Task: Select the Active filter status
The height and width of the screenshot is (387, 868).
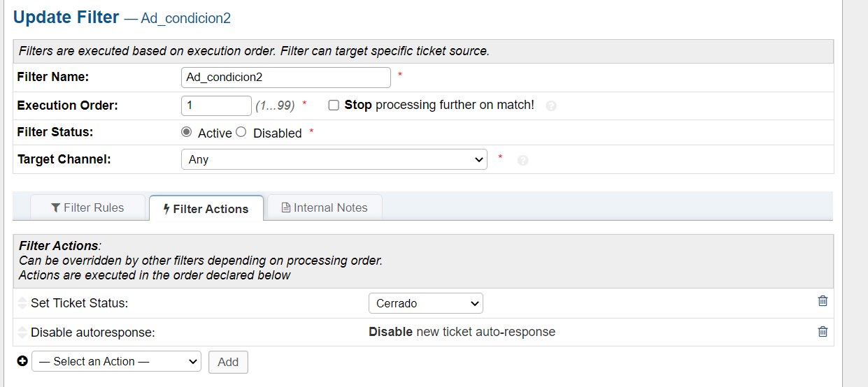Action: tap(187, 132)
